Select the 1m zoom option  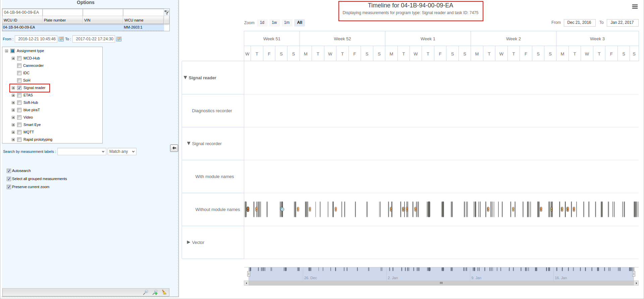(286, 23)
